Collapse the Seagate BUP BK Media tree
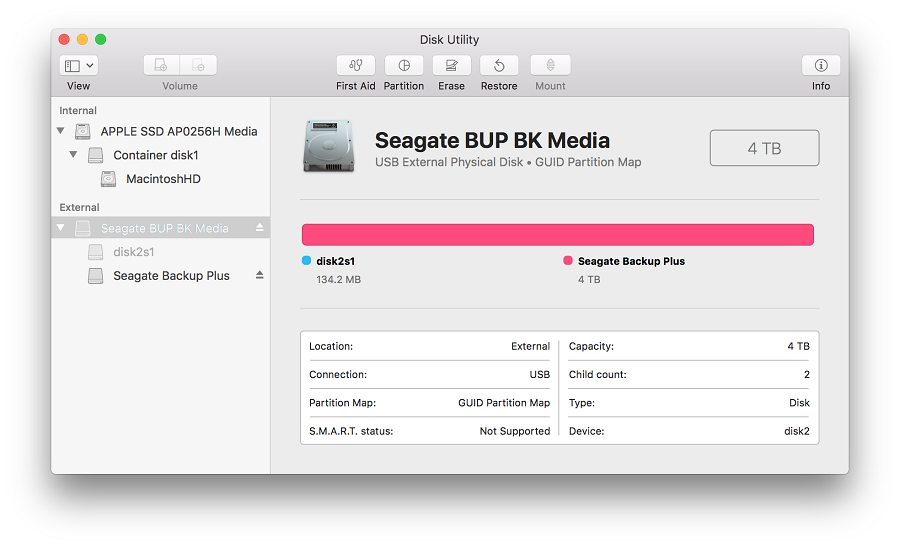Image resolution: width=900 pixels, height=547 pixels. (61, 228)
